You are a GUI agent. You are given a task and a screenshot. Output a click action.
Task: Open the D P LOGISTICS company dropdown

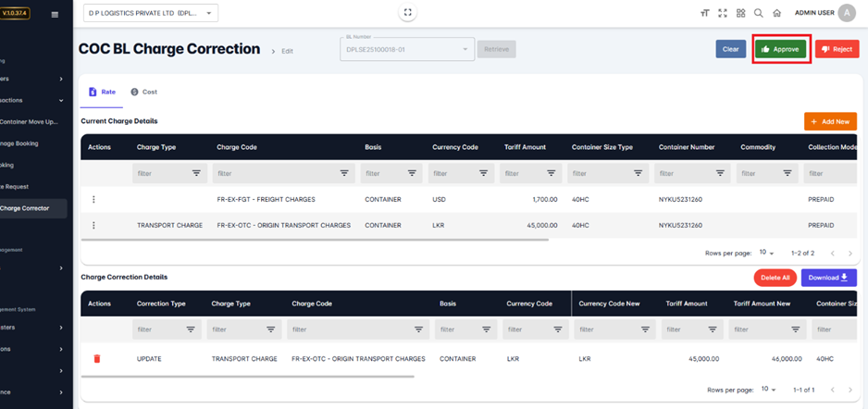(151, 13)
